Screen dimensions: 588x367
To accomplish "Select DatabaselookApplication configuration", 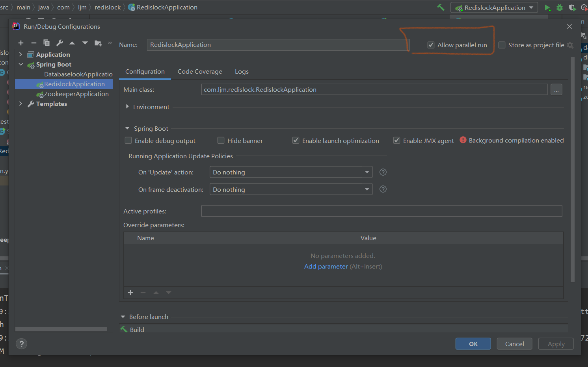I will point(78,74).
